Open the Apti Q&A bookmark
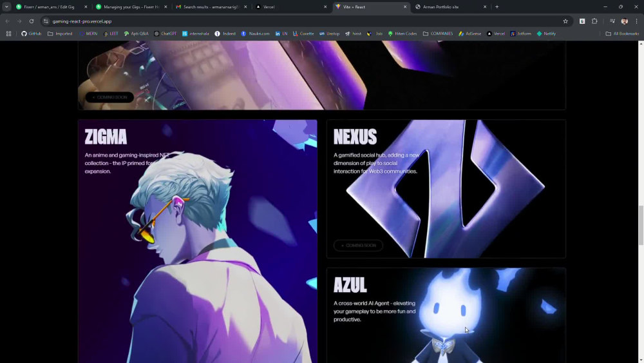 (136, 34)
